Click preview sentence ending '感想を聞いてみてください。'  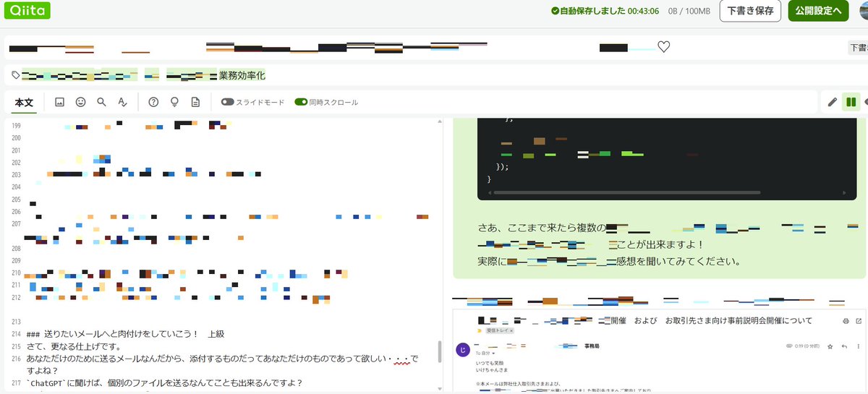click(x=679, y=261)
